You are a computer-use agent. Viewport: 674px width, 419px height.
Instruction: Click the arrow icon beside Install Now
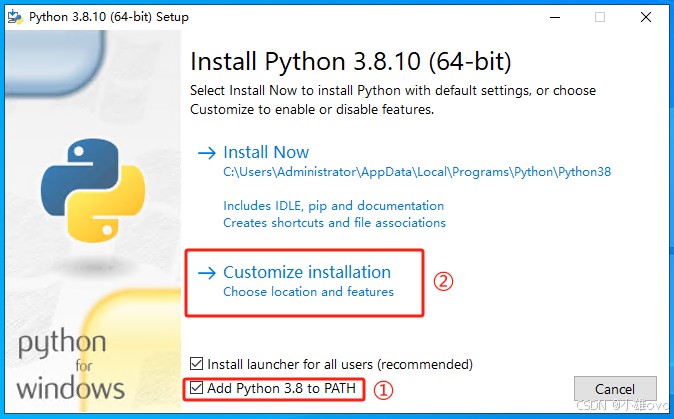point(207,153)
